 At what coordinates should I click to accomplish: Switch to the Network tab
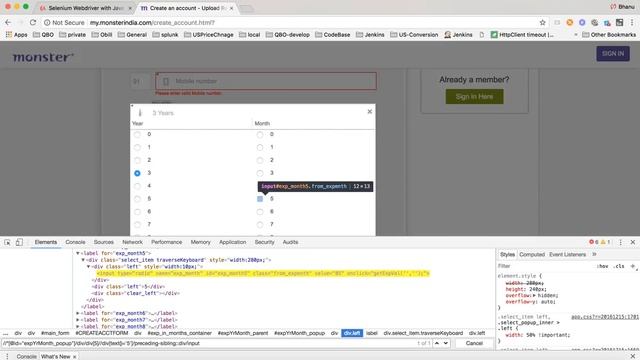pos(133,242)
